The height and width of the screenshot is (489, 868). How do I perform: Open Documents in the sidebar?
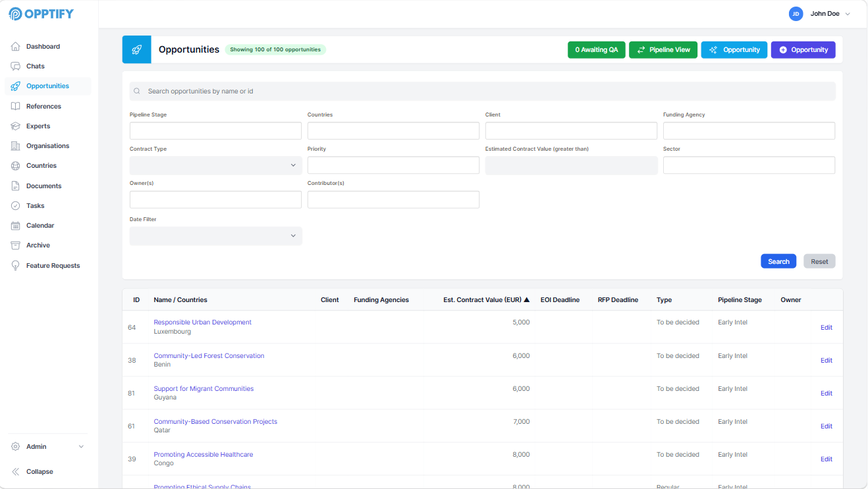pyautogui.click(x=43, y=186)
